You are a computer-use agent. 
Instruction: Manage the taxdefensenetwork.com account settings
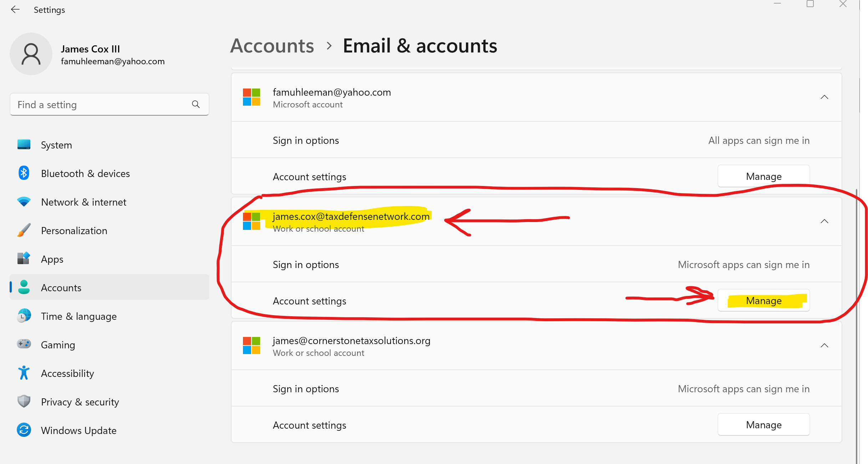click(763, 301)
